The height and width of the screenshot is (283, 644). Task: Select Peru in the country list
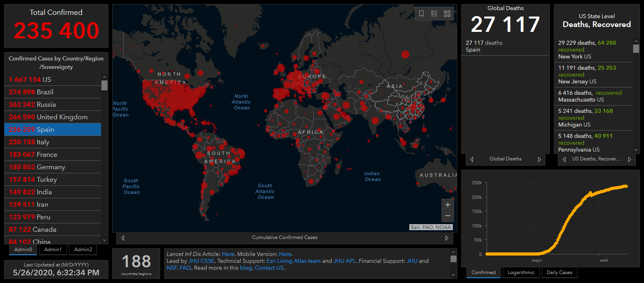click(53, 217)
